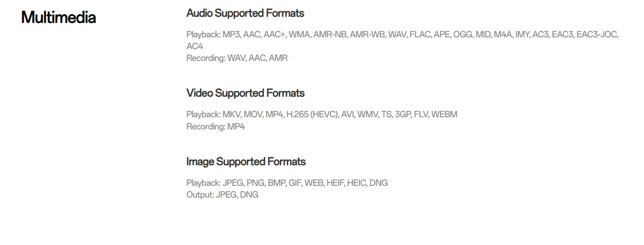The height and width of the screenshot is (245, 644).
Task: Select the OGG audio format text
Action: pyautogui.click(x=462, y=34)
